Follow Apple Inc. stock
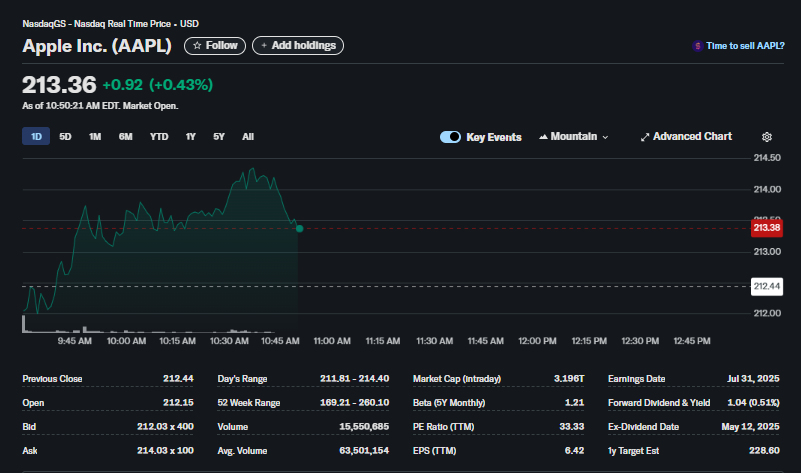This screenshot has width=801, height=473. [215, 45]
